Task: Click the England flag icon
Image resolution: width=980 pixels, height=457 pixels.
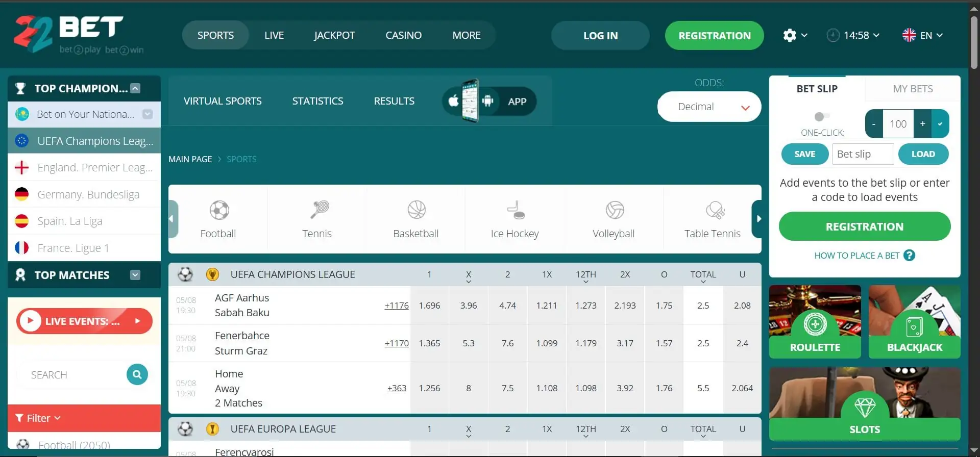Action: click(22, 167)
